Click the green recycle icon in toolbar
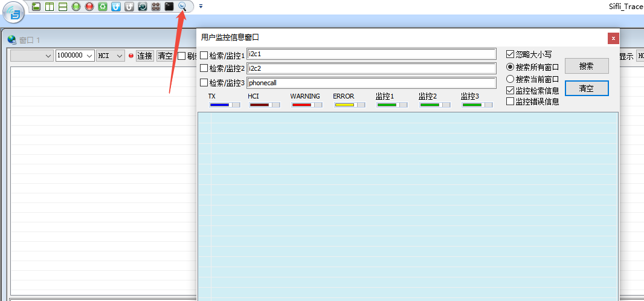 [103, 6]
